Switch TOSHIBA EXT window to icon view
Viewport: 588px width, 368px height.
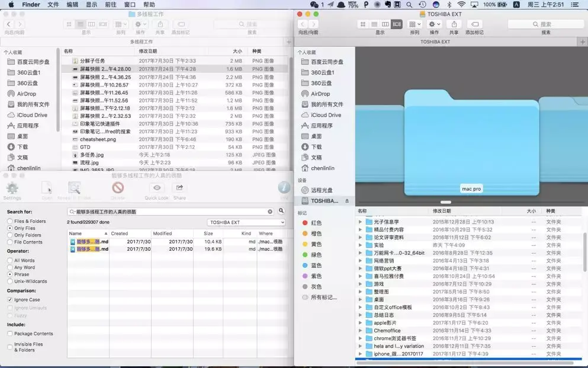[362, 24]
